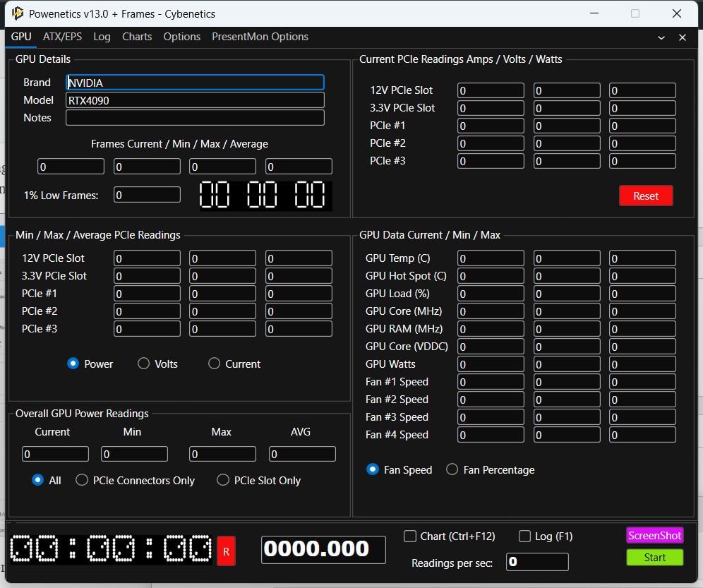Click the PCIe #2 Min reading field
Viewport: 703px width, 588px height.
point(147,311)
